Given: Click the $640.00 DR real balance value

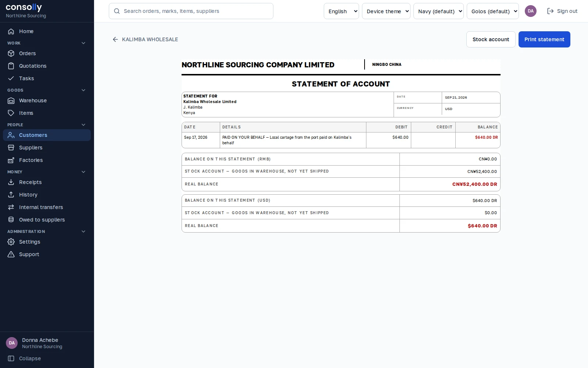Looking at the screenshot, I should pos(482,226).
